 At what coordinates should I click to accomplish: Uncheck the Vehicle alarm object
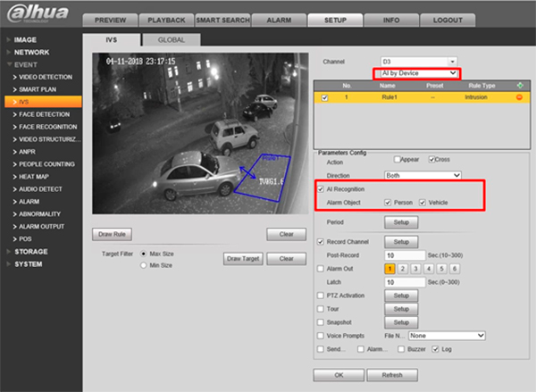pos(423,203)
